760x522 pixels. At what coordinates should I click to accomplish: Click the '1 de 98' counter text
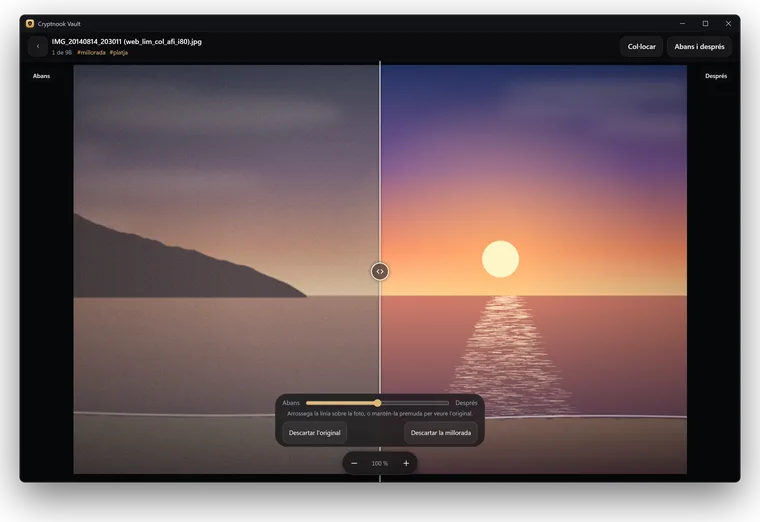(x=62, y=52)
